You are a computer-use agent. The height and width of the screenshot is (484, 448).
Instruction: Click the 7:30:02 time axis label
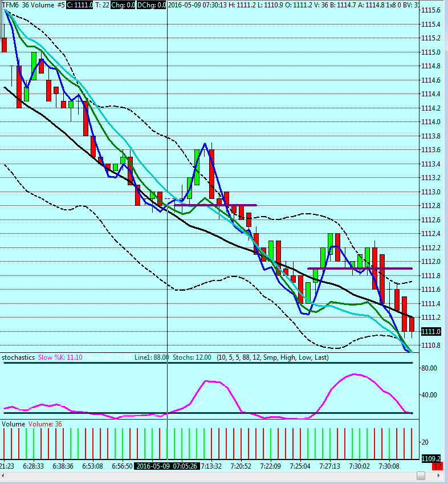click(x=360, y=466)
